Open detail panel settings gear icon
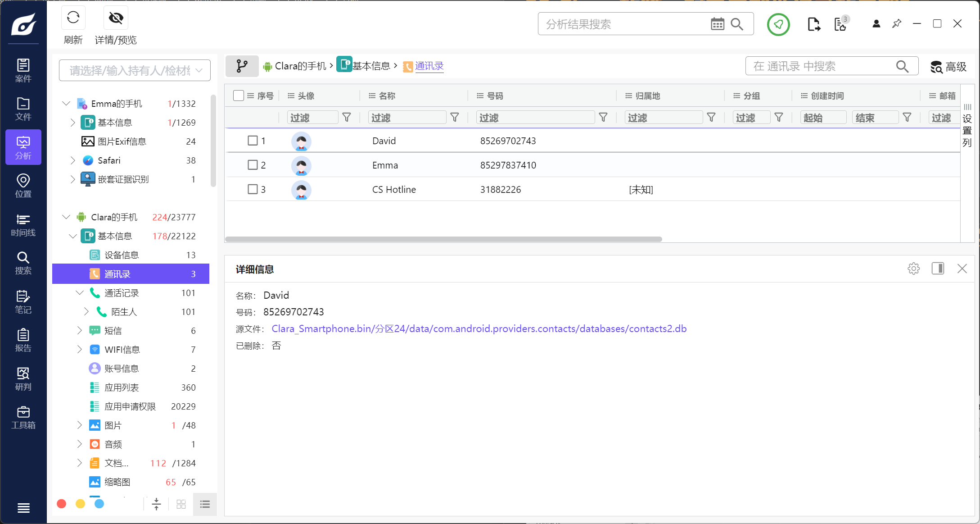This screenshot has width=980, height=524. point(913,269)
